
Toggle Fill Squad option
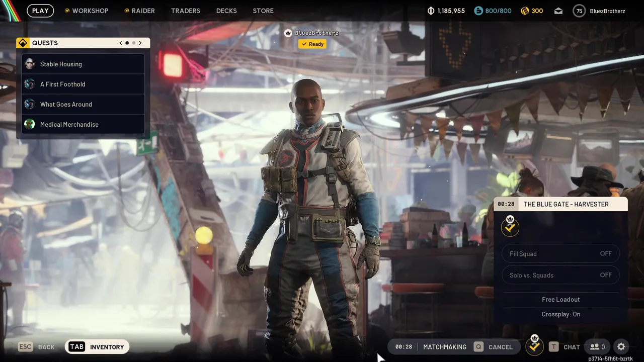[x=560, y=254]
